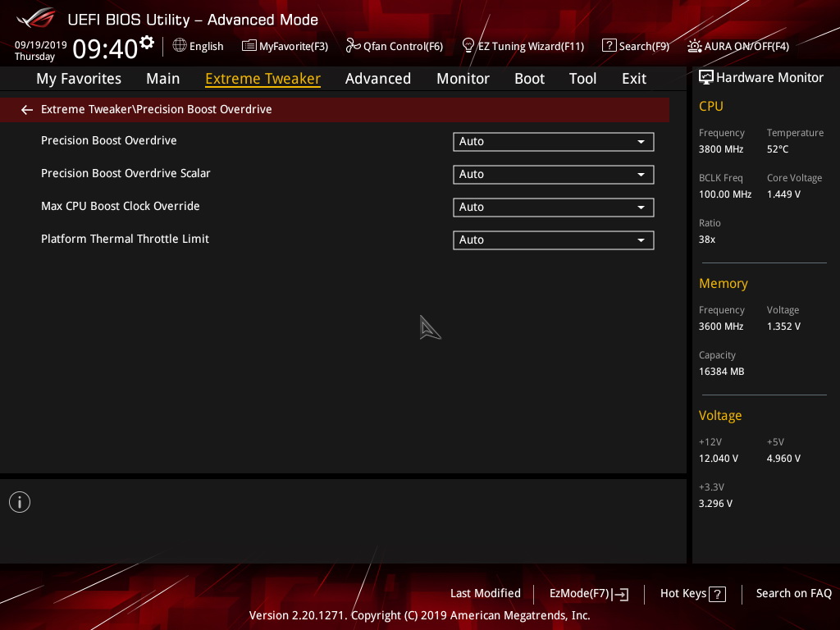
Task: Click the settings gear next to clock
Action: point(147,43)
